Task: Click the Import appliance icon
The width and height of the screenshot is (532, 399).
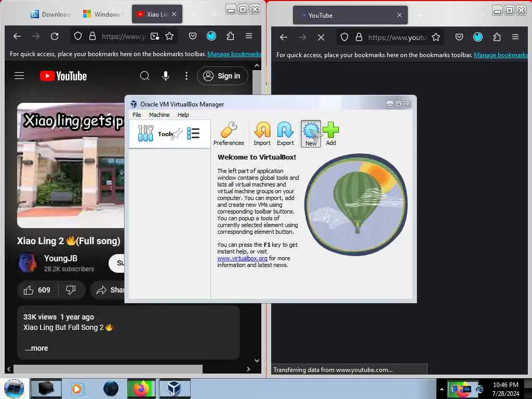Action: tap(262, 134)
